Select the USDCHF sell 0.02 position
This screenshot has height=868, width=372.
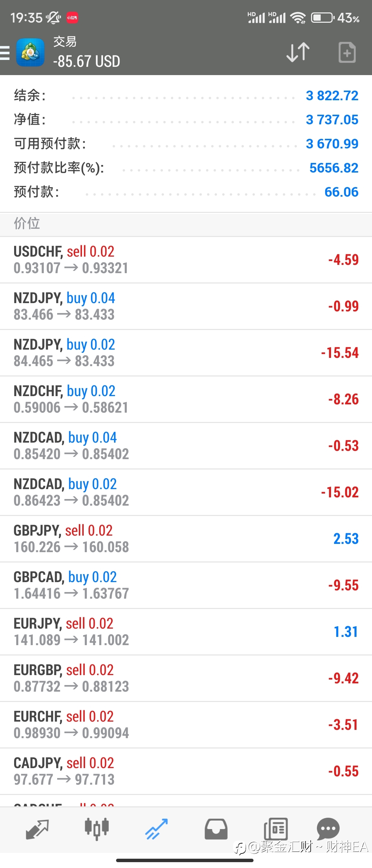coord(186,260)
